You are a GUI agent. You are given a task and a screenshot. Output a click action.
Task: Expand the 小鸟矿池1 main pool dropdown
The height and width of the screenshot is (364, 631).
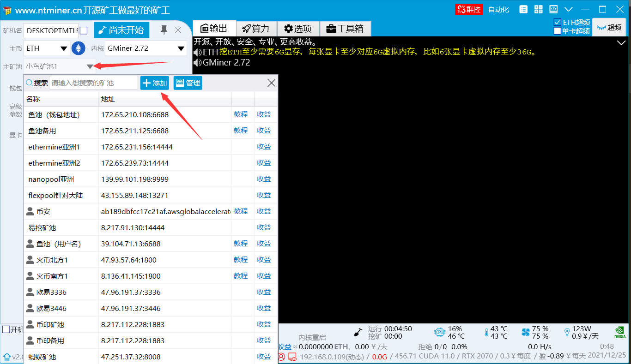[90, 66]
